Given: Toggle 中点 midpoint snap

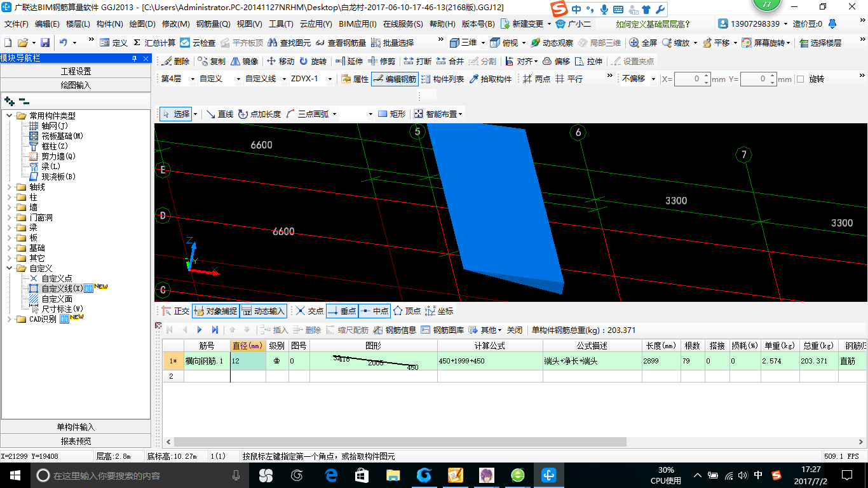Looking at the screenshot, I should pyautogui.click(x=374, y=311).
